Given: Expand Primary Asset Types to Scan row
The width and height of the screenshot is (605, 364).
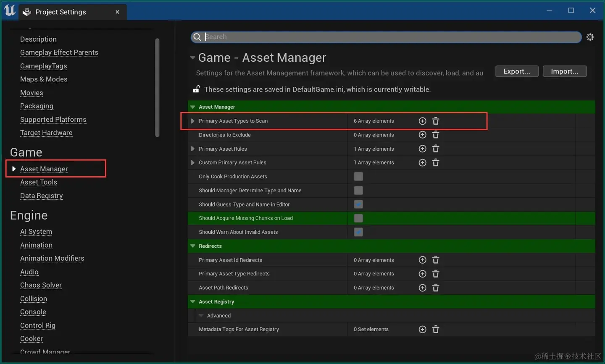Looking at the screenshot, I should [193, 121].
